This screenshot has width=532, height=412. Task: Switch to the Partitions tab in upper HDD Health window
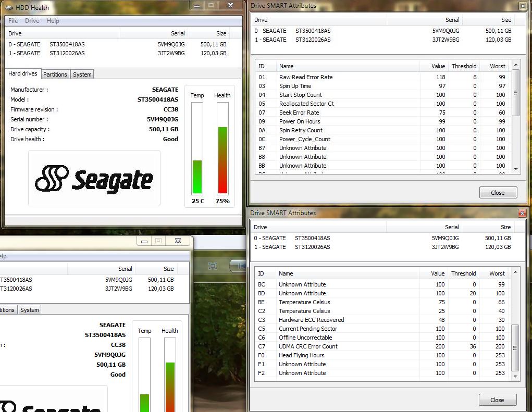coord(55,74)
